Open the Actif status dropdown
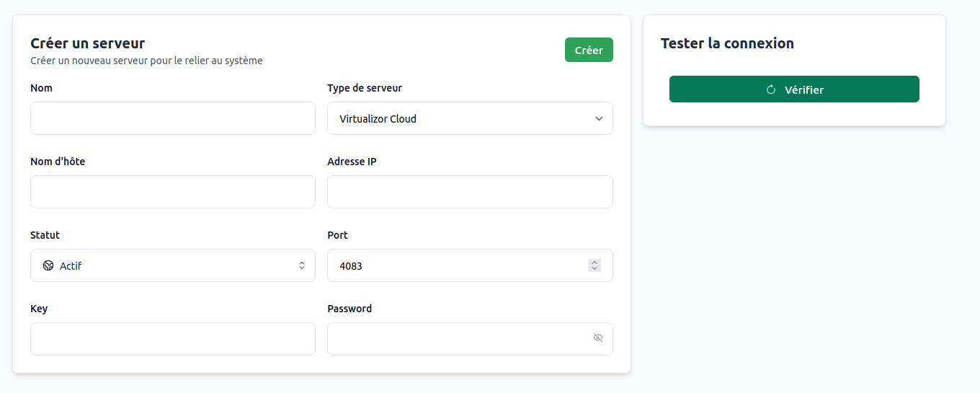 point(173,265)
